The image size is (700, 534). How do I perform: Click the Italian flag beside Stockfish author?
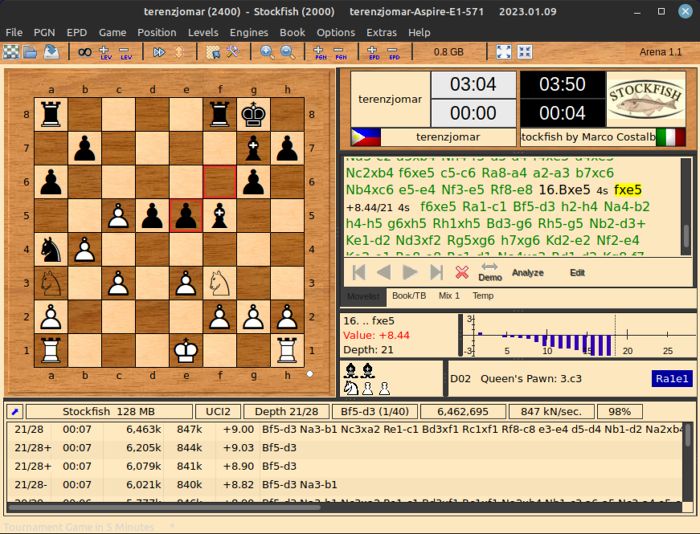tap(671, 138)
